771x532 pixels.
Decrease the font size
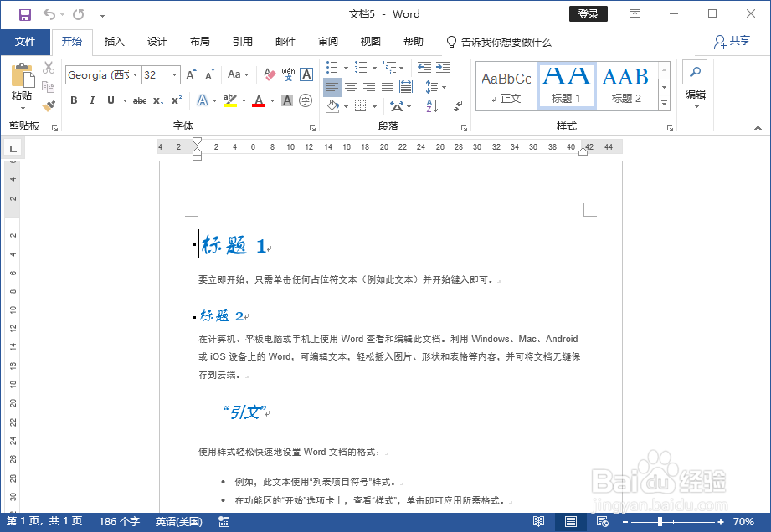210,74
